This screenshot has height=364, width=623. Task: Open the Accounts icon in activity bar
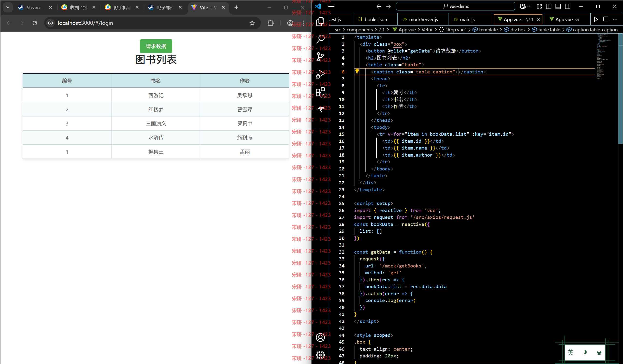click(320, 337)
